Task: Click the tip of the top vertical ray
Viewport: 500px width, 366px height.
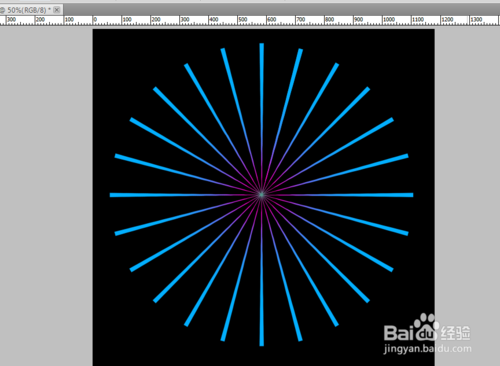Action: coord(262,45)
